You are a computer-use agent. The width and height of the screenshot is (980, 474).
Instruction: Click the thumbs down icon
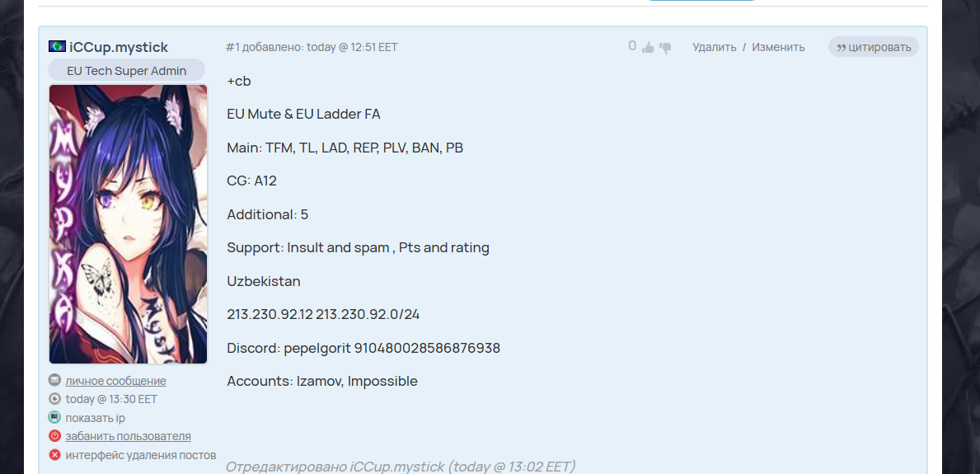[665, 48]
